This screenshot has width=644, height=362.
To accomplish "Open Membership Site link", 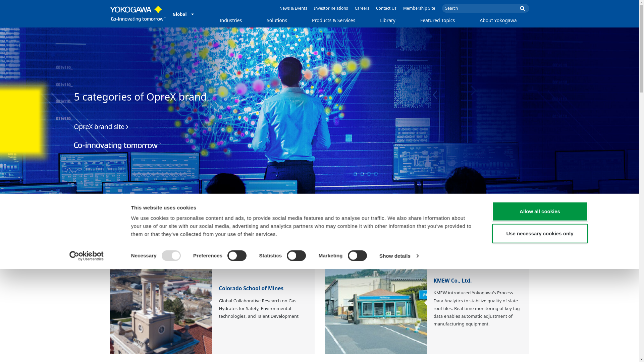I will [x=419, y=8].
